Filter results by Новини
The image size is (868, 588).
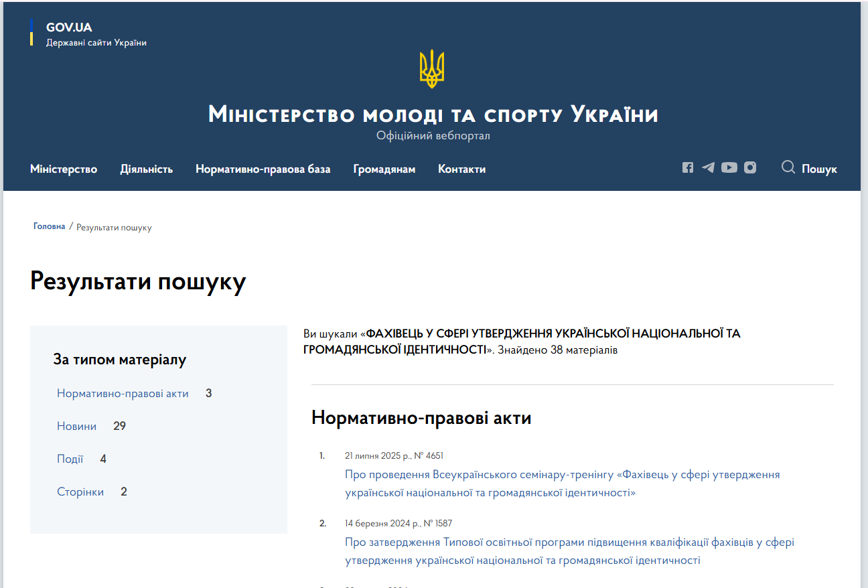(x=76, y=426)
